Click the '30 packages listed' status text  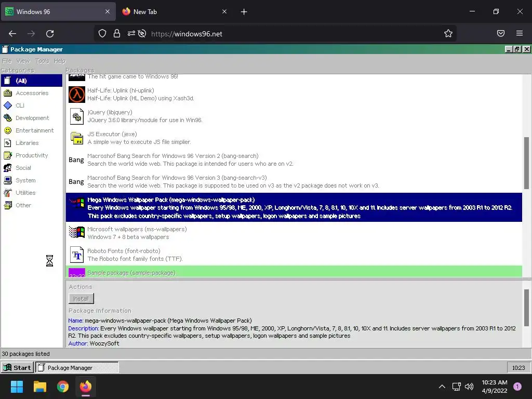point(26,354)
